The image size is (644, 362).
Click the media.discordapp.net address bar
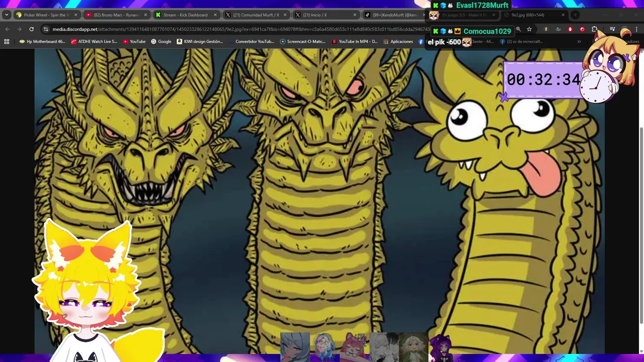click(x=242, y=29)
